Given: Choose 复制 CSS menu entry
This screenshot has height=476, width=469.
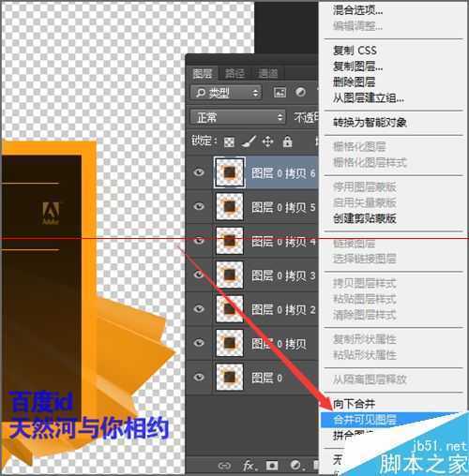Looking at the screenshot, I should [x=355, y=51].
